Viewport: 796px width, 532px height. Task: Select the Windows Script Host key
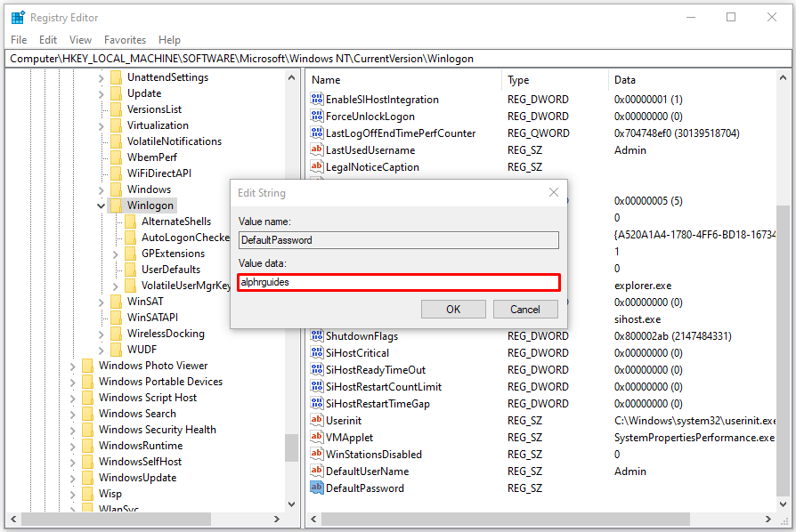coord(148,398)
